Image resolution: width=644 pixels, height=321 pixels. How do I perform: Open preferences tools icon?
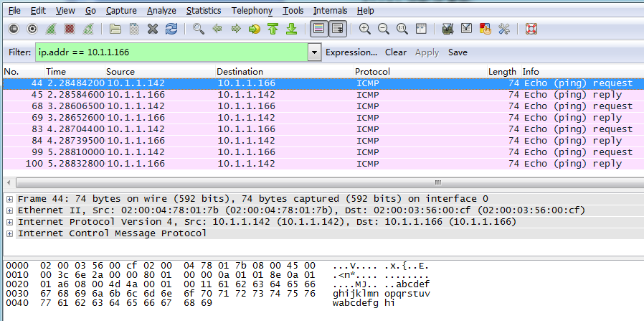[504, 29]
